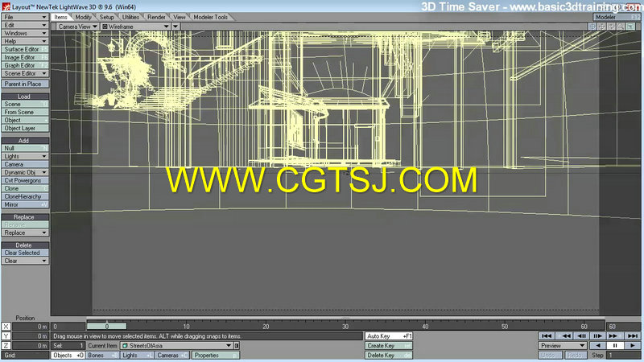Click the viewport maximize icon
Viewport: 644px width, 362px height.
coord(630,27)
